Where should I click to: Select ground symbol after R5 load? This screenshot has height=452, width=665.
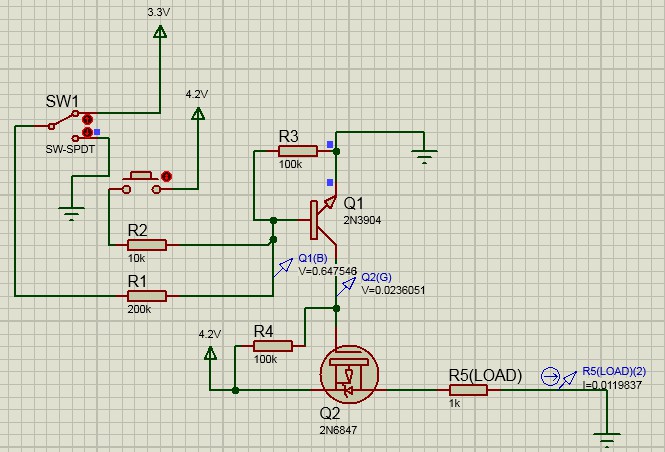(x=607, y=440)
